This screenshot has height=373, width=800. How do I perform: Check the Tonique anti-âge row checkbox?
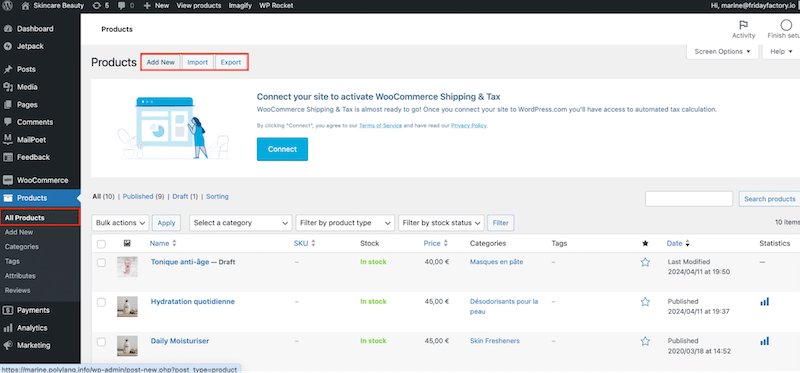(x=101, y=263)
